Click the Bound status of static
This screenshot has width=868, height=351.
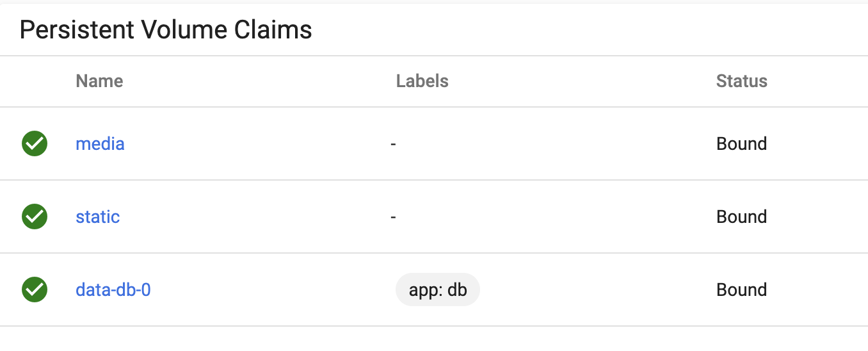tap(741, 216)
